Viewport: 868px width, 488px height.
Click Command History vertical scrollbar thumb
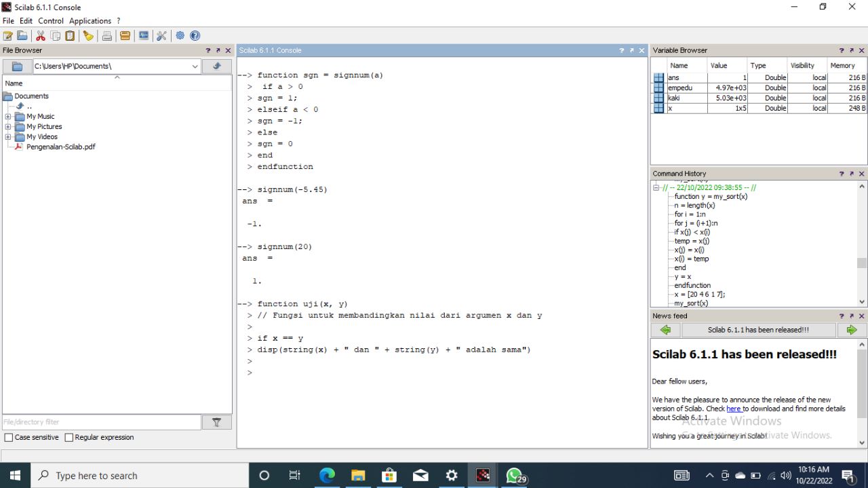tap(862, 263)
